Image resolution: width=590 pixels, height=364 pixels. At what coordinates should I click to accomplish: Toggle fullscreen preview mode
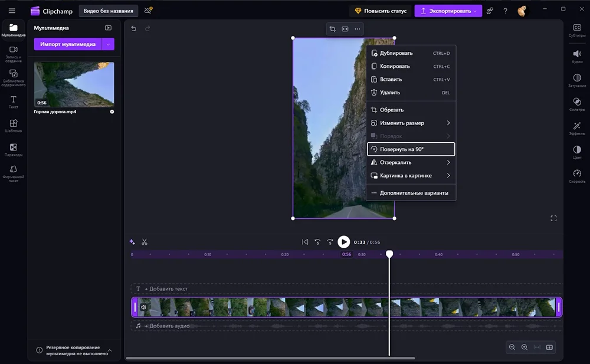pyautogui.click(x=553, y=218)
